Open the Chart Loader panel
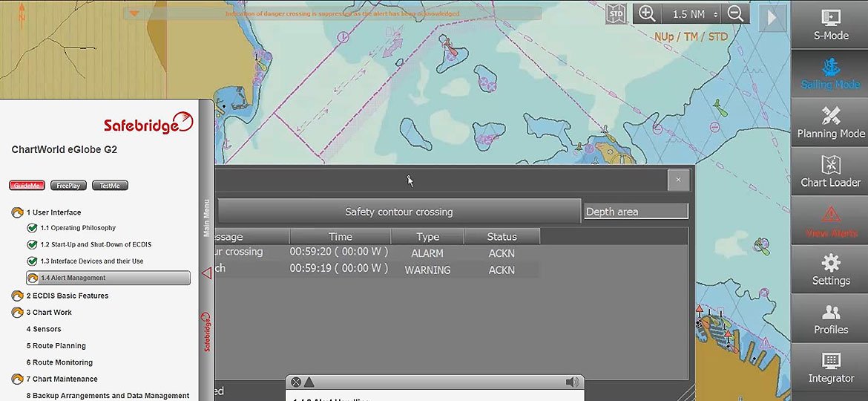868x401 pixels. [x=830, y=172]
